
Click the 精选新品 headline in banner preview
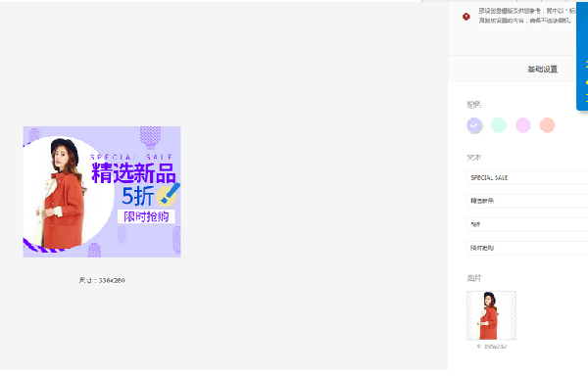point(133,172)
